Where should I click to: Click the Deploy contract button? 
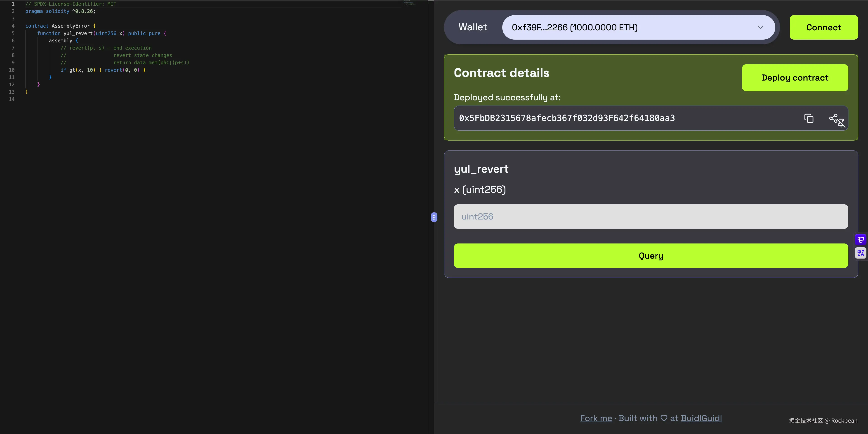[795, 78]
